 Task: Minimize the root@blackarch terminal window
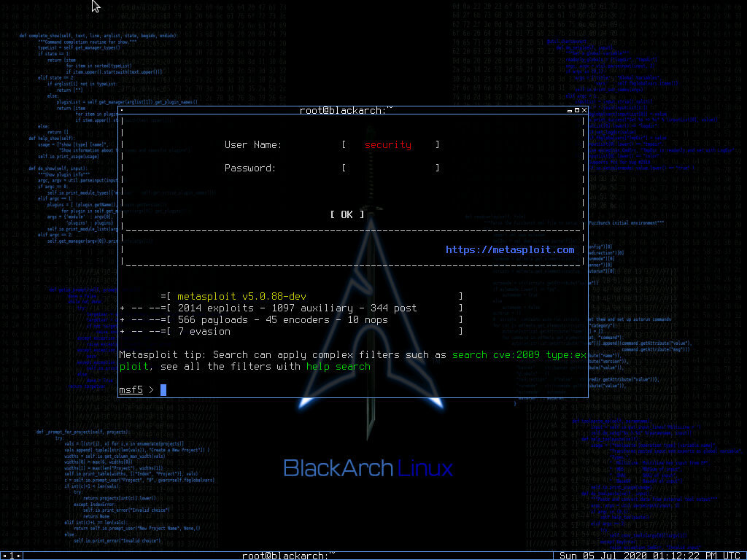[569, 111]
